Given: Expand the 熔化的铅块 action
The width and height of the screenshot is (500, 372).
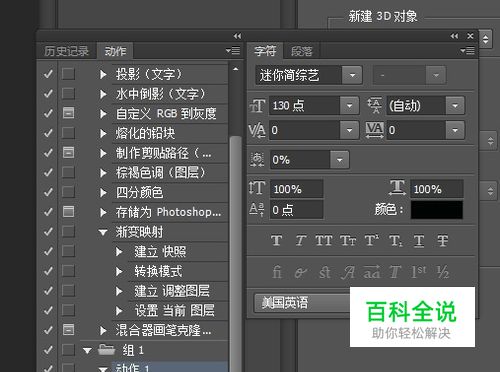Looking at the screenshot, I should coord(103,133).
